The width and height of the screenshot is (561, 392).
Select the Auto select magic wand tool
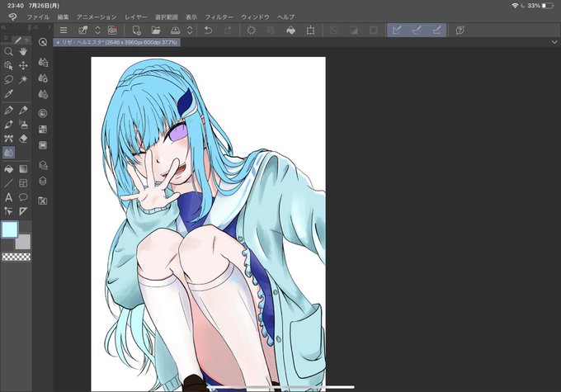coord(23,79)
